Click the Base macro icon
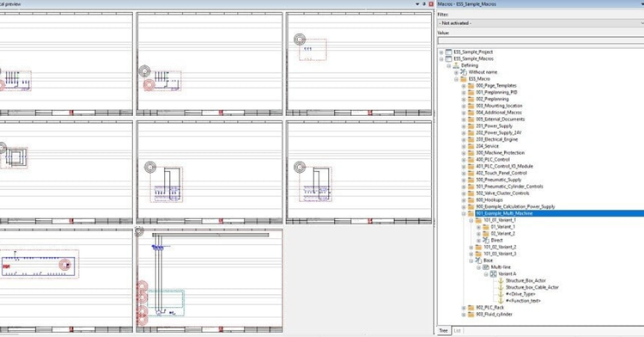 tap(478, 260)
